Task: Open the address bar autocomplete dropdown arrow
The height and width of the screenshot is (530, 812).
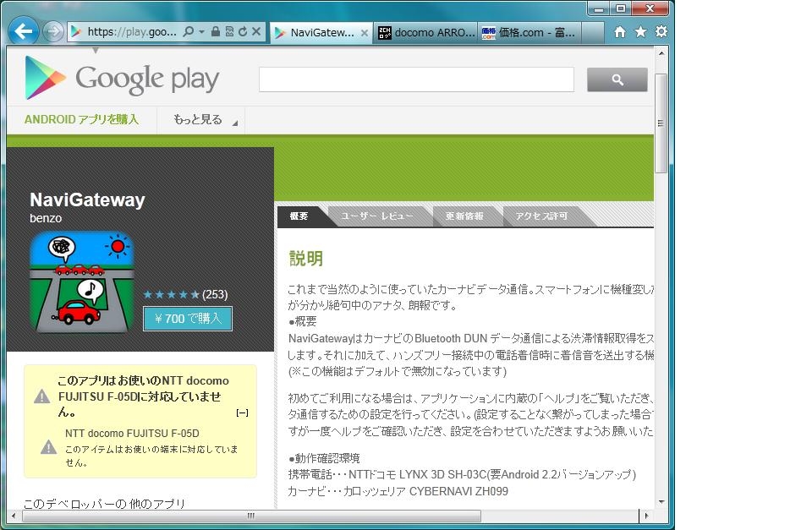Action: click(x=201, y=31)
